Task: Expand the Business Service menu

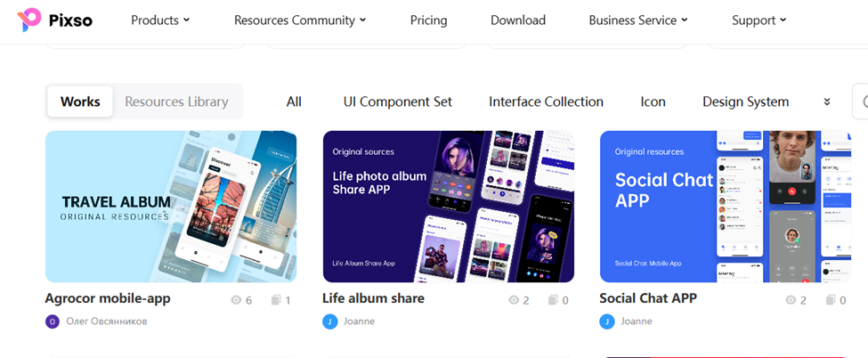Action: coord(638,20)
